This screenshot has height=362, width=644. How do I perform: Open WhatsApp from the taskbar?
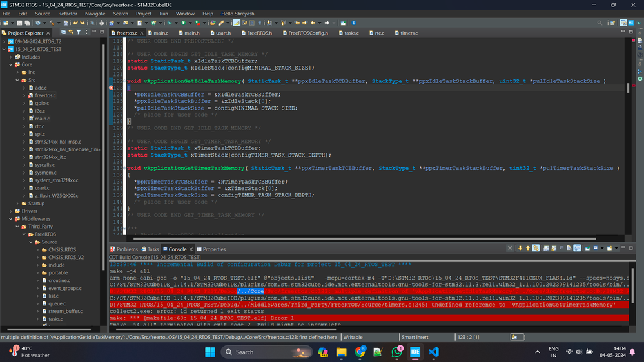point(396,352)
